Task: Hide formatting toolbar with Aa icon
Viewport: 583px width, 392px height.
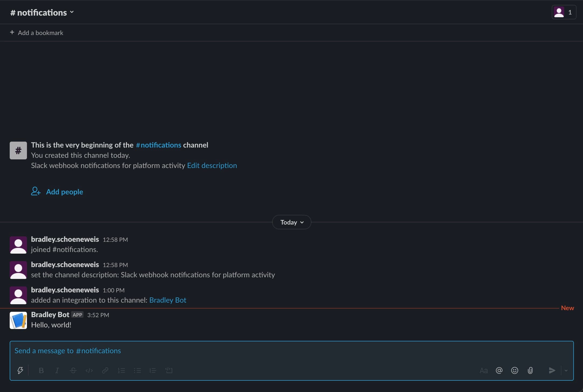Action: click(484, 371)
